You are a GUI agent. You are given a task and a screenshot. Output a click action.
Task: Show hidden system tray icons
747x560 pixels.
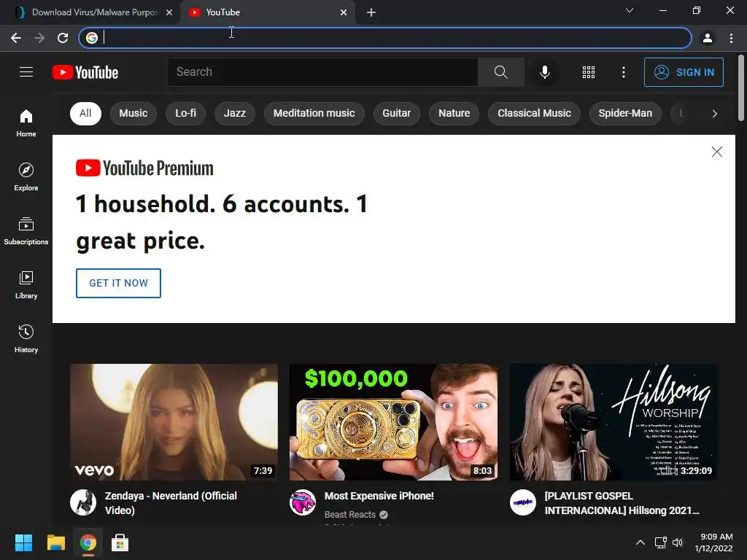(x=640, y=542)
